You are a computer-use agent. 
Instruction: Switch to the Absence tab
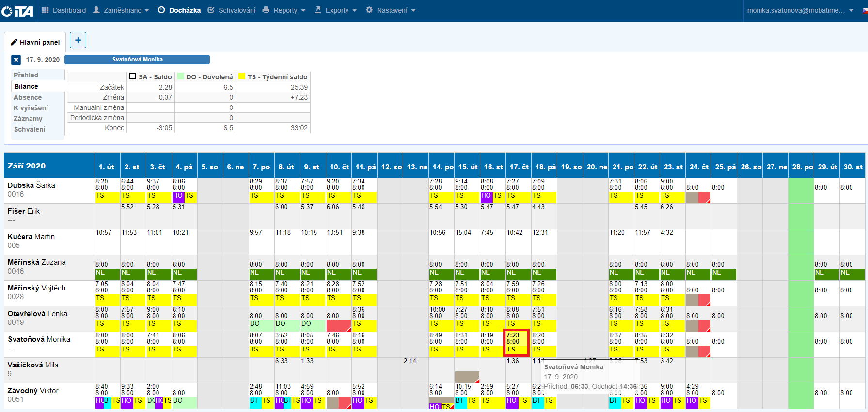coord(28,97)
